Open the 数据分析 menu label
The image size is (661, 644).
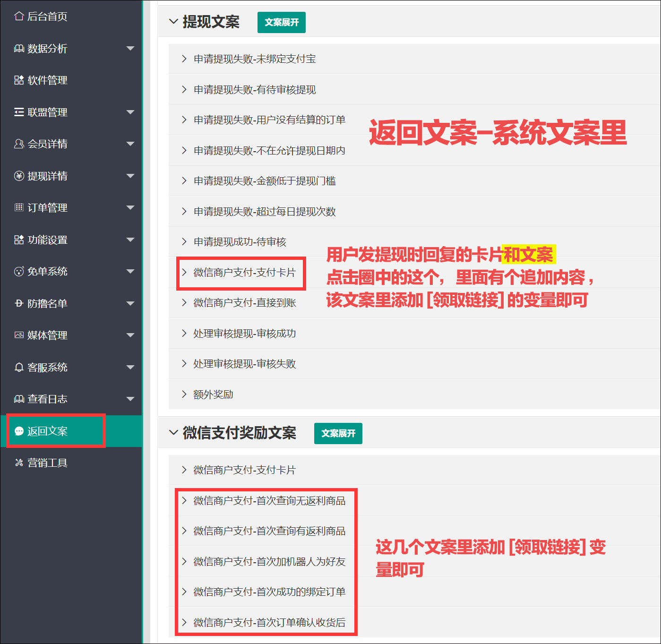(47, 49)
